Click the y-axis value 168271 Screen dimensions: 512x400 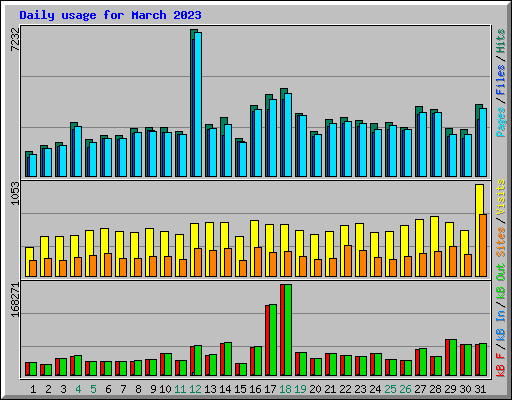pos(15,300)
